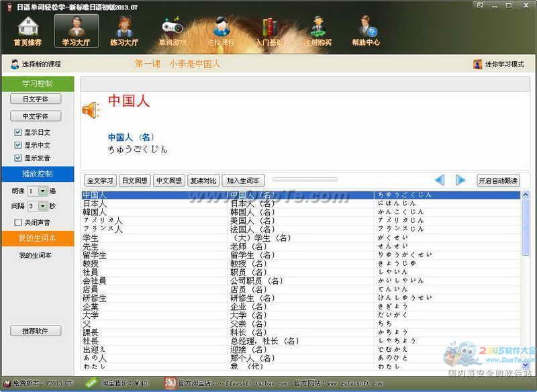Enable the 关闭声音 checkbox
537x392 pixels.
click(x=18, y=222)
